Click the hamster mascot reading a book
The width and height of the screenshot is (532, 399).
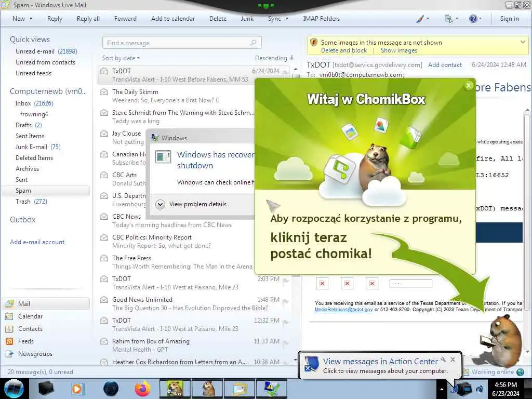tap(502, 340)
